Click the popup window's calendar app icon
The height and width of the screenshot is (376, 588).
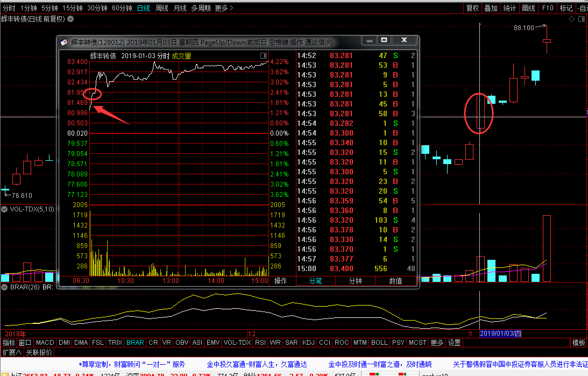(64, 42)
